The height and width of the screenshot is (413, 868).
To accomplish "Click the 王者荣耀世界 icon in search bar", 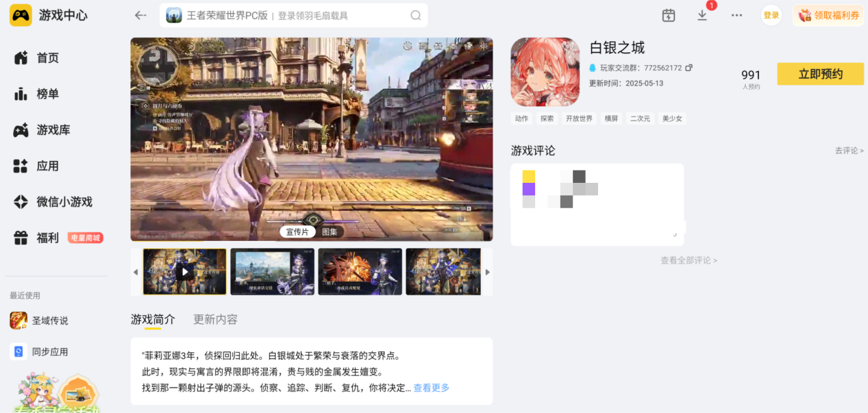I will (x=174, y=15).
